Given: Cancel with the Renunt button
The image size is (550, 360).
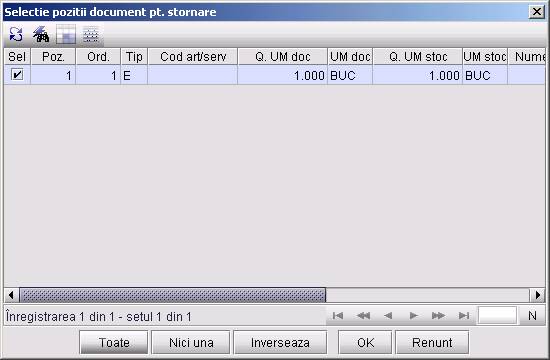Looking at the screenshot, I should 432,342.
